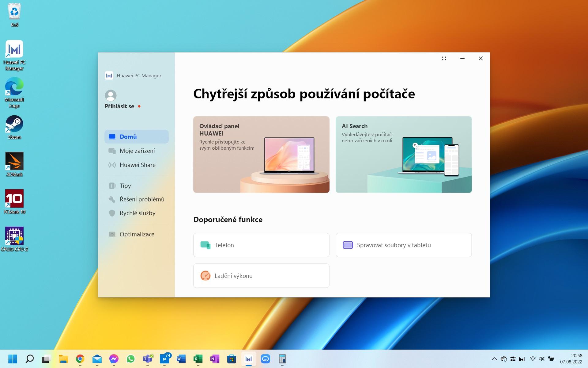This screenshot has height=368, width=588.
Task: Click the transfer arrows tray icon
Action: [x=513, y=359]
